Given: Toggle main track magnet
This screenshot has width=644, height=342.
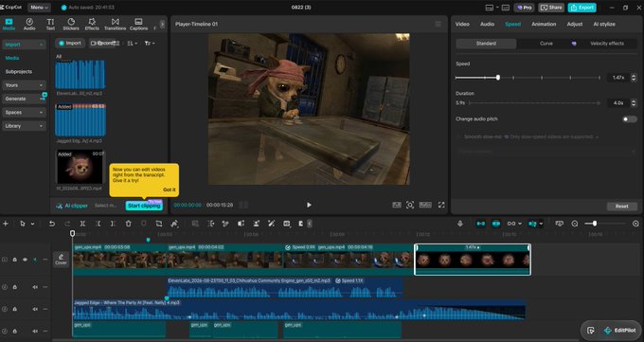Looking at the screenshot, I should (480, 224).
